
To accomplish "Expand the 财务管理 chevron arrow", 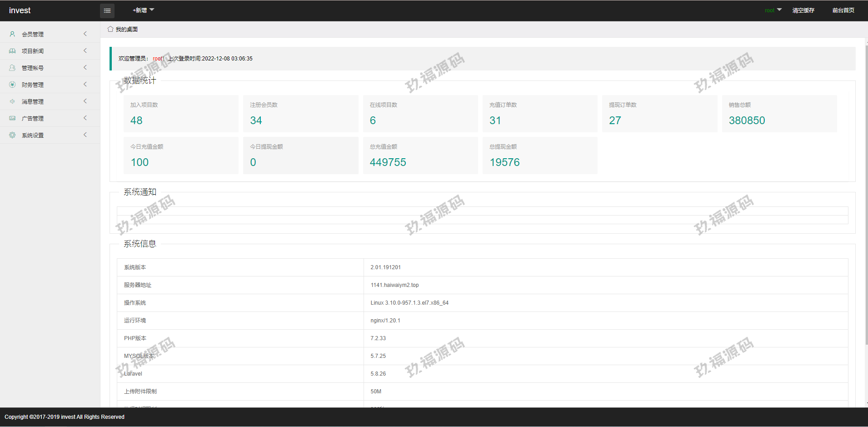I will coord(85,85).
